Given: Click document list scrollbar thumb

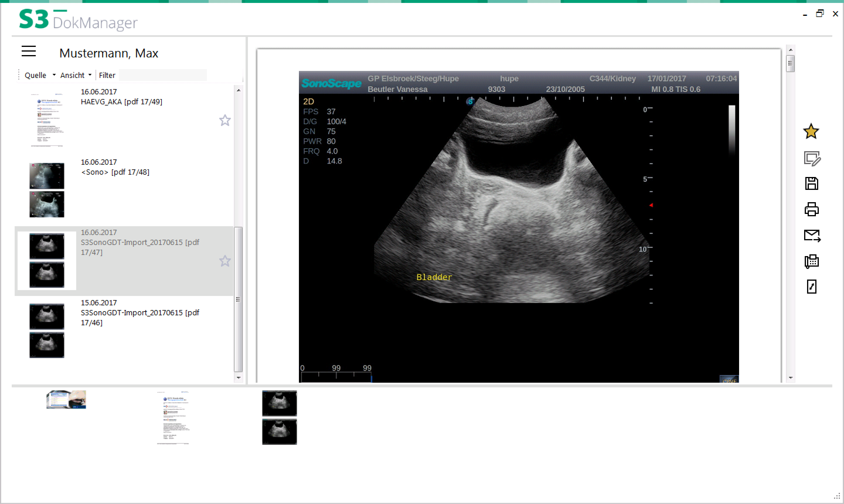Looking at the screenshot, I should (239, 299).
